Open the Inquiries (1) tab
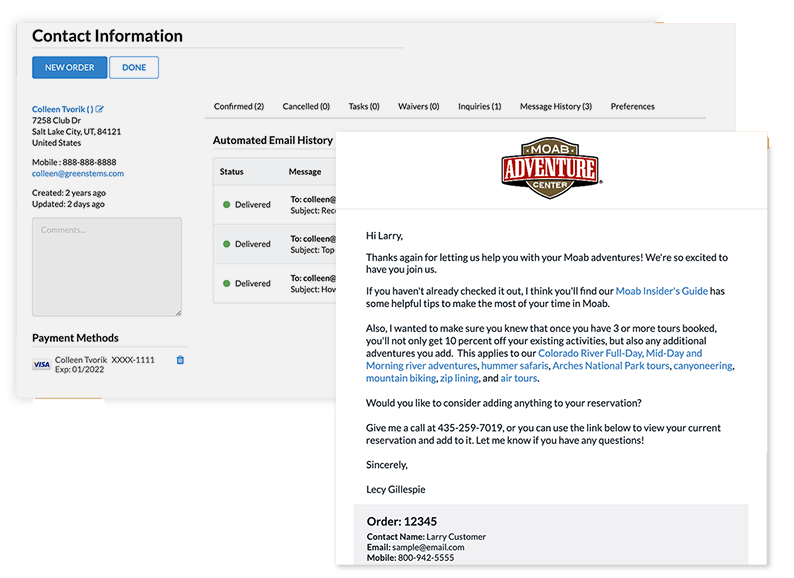The image size is (794, 578). [480, 106]
